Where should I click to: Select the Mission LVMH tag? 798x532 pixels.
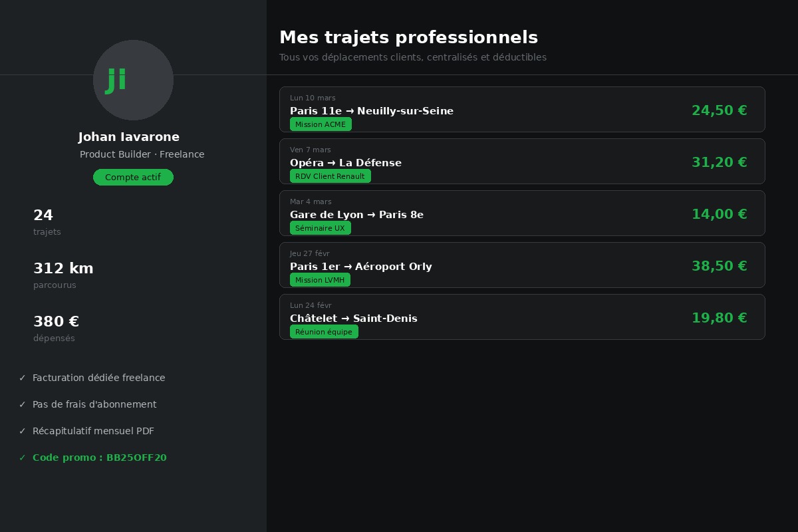320,280
